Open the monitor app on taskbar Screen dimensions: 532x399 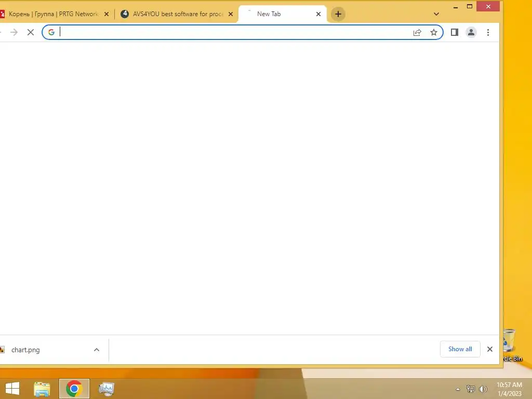pos(106,389)
